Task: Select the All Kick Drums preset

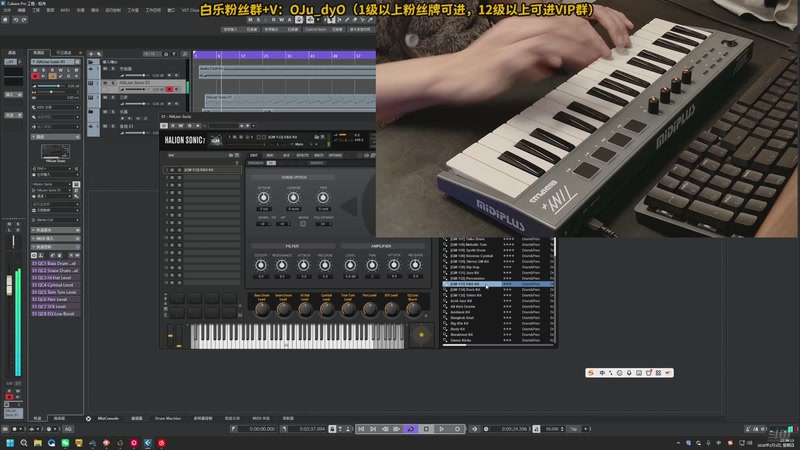Action: click(x=498, y=306)
